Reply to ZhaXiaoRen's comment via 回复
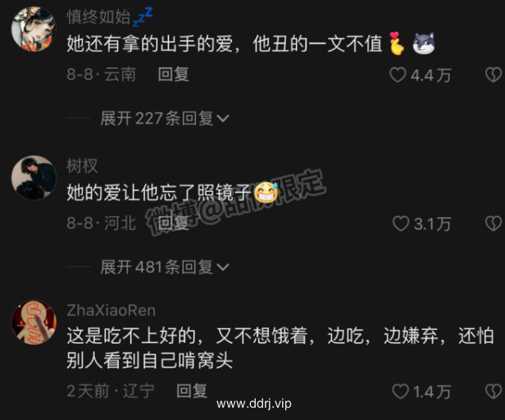This screenshot has width=505, height=420. click(192, 391)
